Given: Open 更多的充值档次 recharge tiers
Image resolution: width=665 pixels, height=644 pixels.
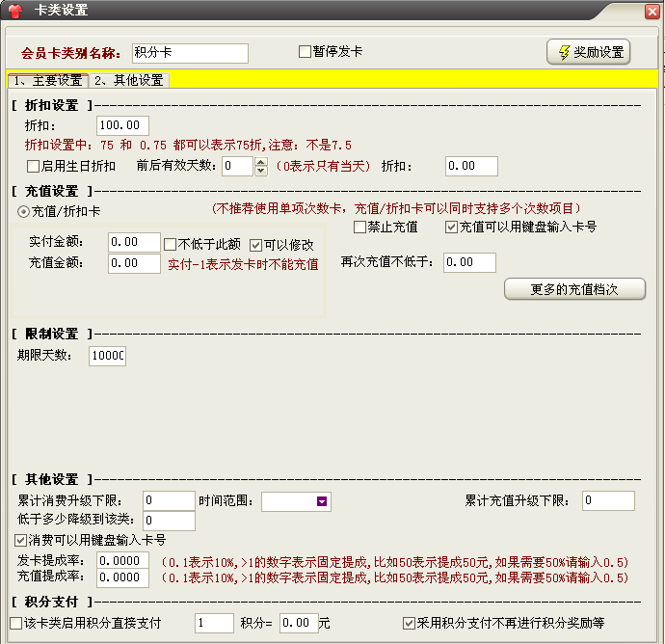Looking at the screenshot, I should point(573,288).
